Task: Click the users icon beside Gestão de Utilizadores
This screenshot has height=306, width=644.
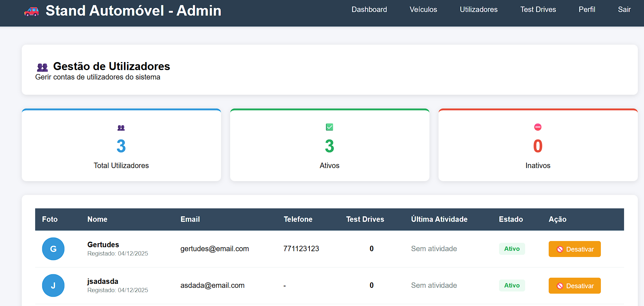Action: pos(42,67)
